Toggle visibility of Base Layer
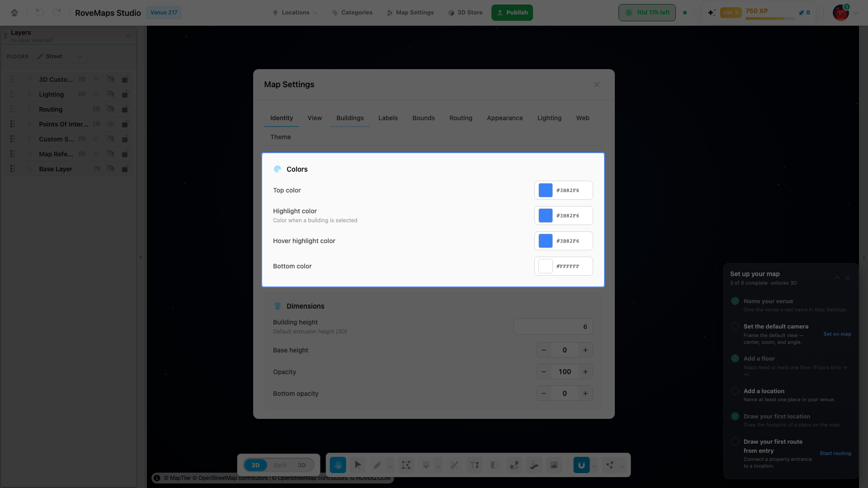 coord(110,169)
